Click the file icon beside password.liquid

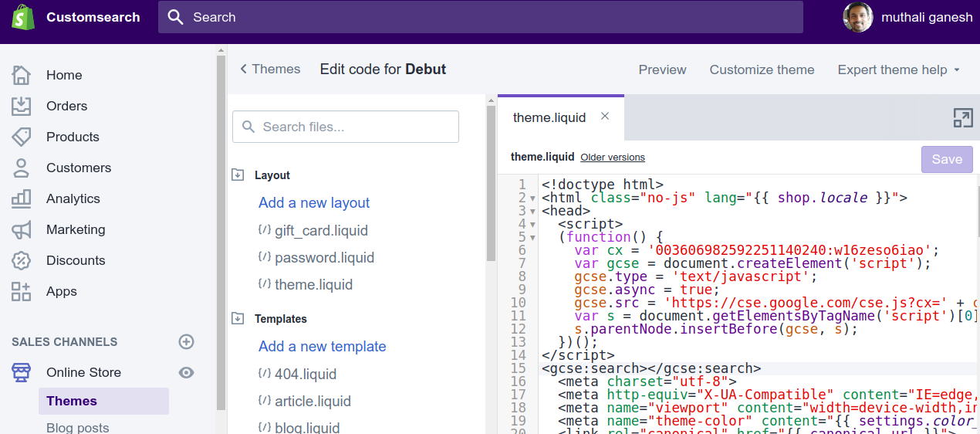pyautogui.click(x=265, y=256)
